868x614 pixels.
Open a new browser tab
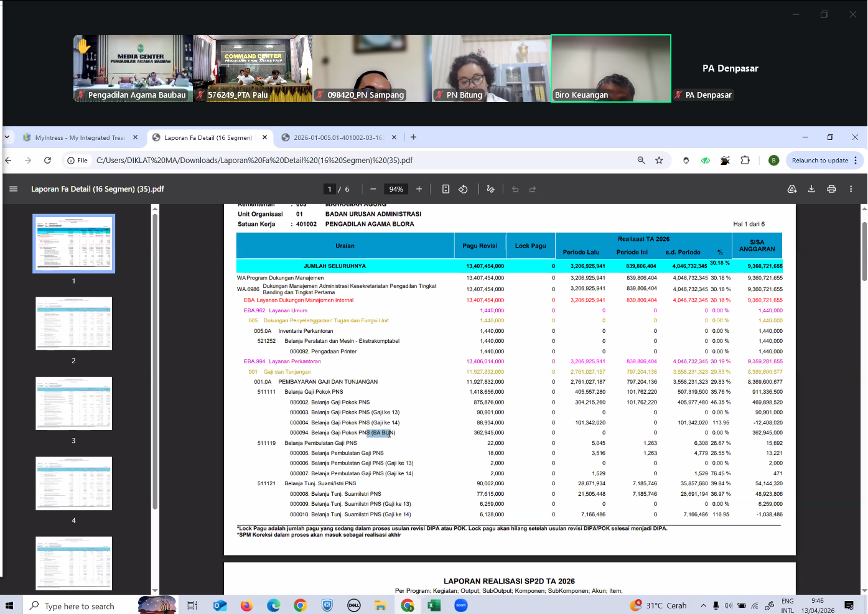click(x=413, y=137)
